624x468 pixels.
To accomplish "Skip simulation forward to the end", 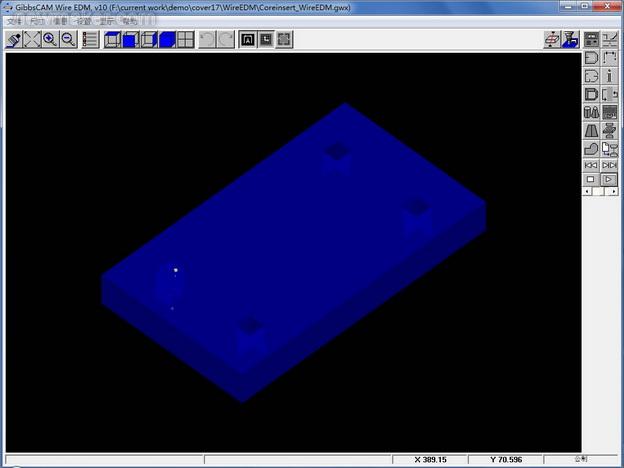I will coord(610,165).
